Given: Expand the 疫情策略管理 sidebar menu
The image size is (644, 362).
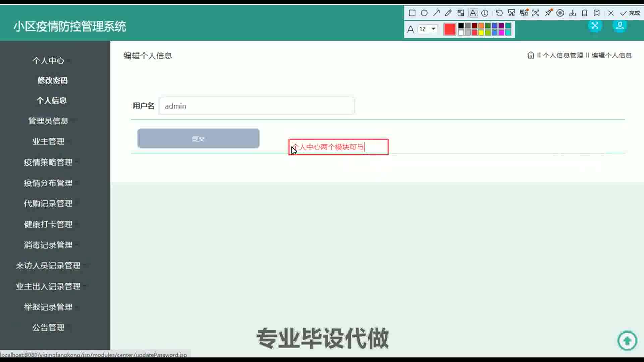Looking at the screenshot, I should 48,162.
